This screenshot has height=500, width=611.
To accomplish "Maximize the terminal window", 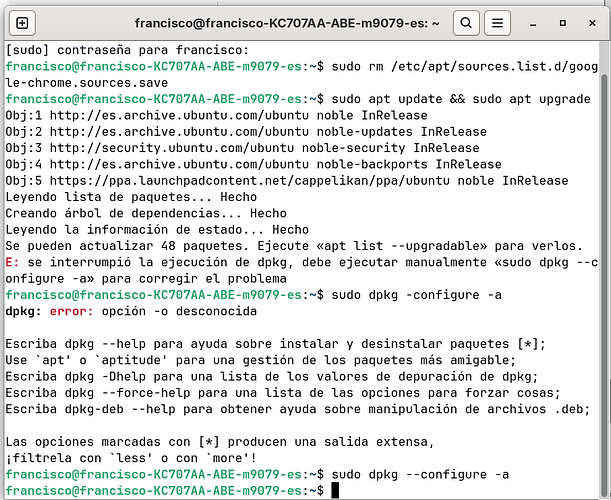I will (563, 23).
